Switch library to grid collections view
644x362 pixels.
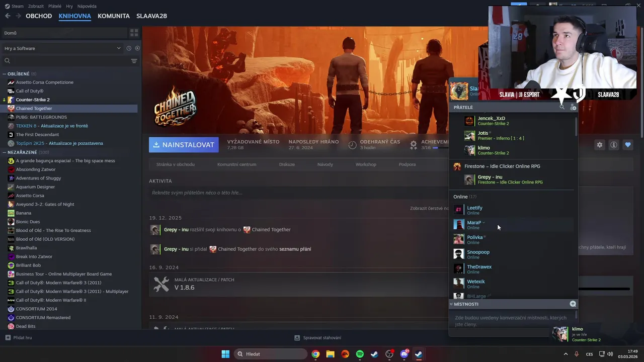[134, 33]
